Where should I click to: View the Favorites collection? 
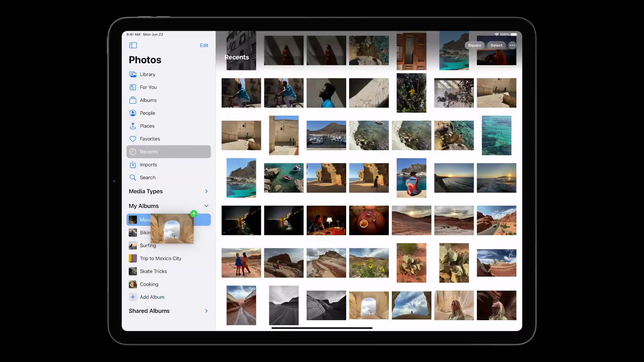pos(150,139)
